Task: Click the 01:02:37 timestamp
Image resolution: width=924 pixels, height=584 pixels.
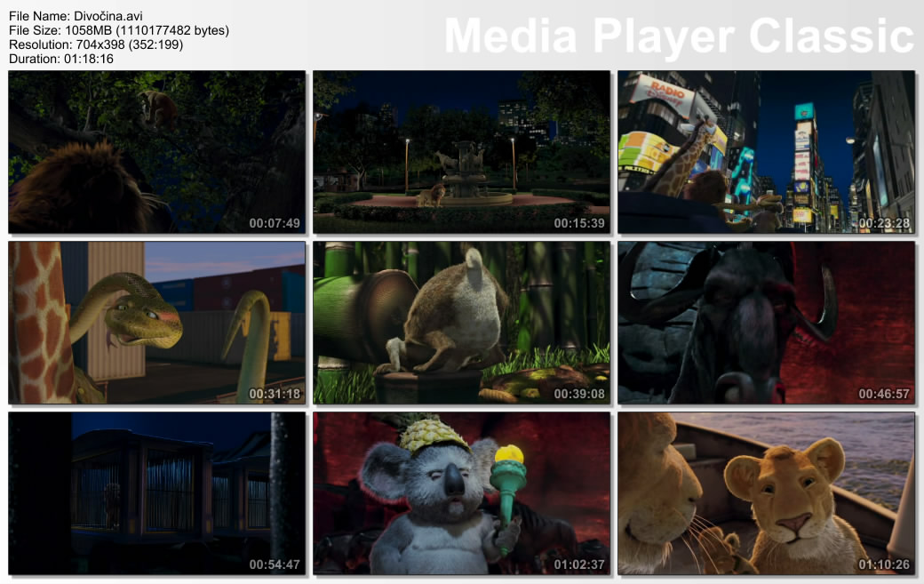Action: click(579, 564)
